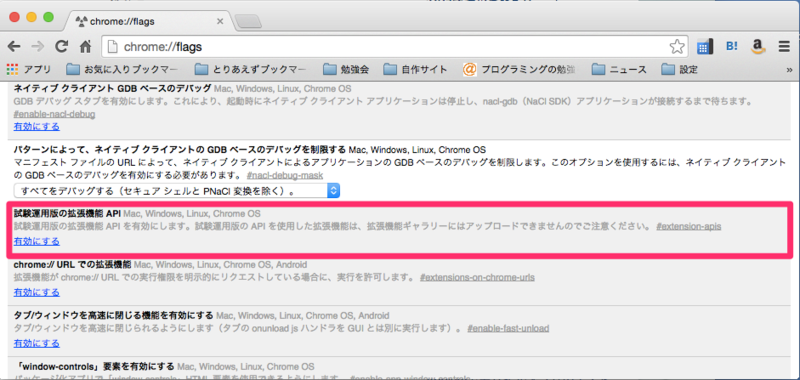Open the アプリ apps shortcut
Screen dimensions: 800x380
[29, 69]
